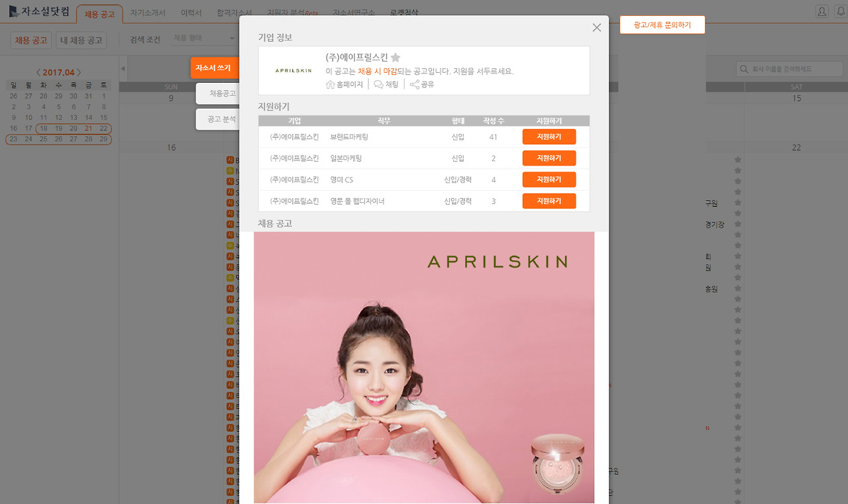This screenshot has width=848, height=504.
Task: Switch to the 이력서 tab
Action: (191, 13)
